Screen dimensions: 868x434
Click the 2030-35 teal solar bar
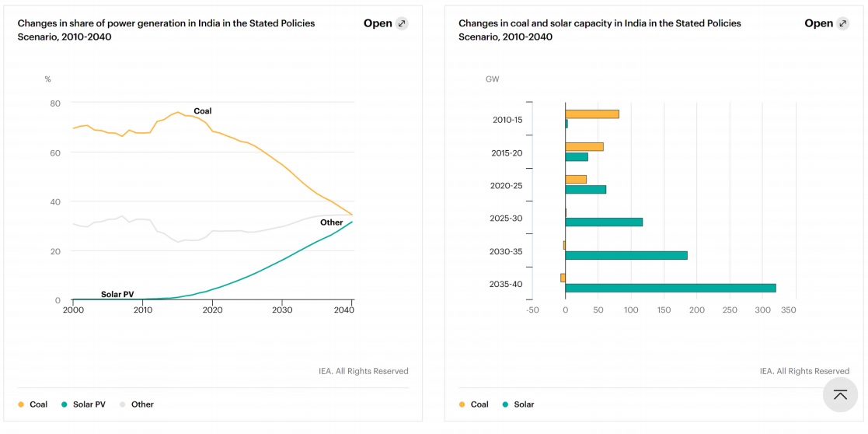[x=626, y=255]
